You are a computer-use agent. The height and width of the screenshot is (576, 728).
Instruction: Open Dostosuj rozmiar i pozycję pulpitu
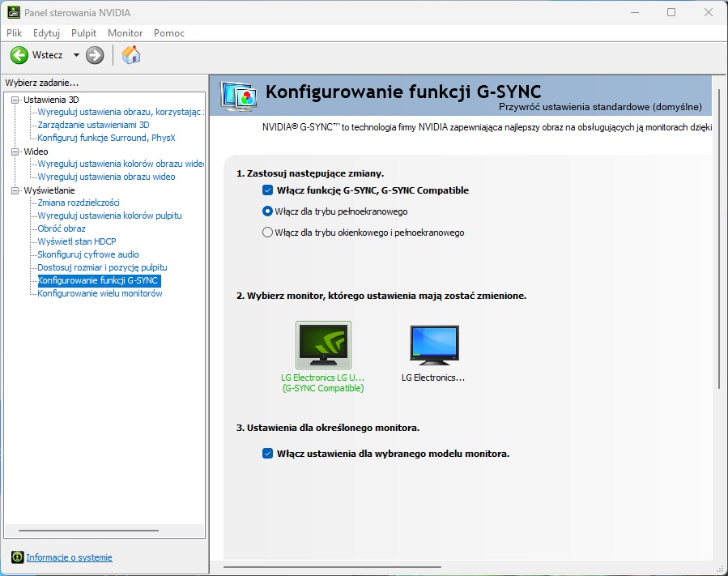tap(102, 267)
